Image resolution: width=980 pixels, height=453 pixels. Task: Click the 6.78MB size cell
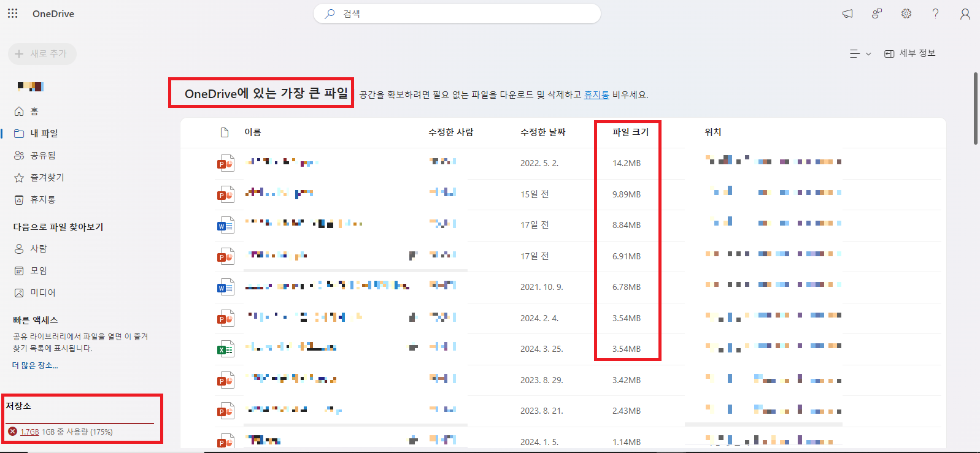pos(627,287)
